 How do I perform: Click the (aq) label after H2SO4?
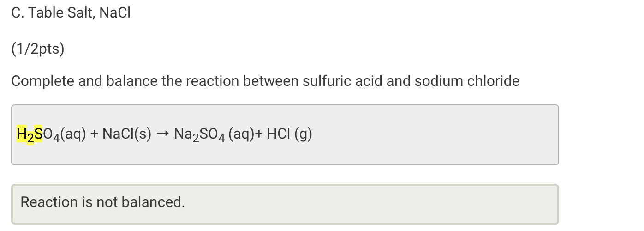click(73, 134)
